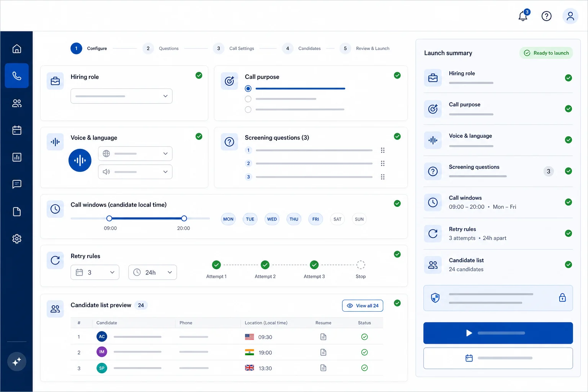The width and height of the screenshot is (588, 392).
Task: Open the help question mark icon
Action: pyautogui.click(x=546, y=16)
